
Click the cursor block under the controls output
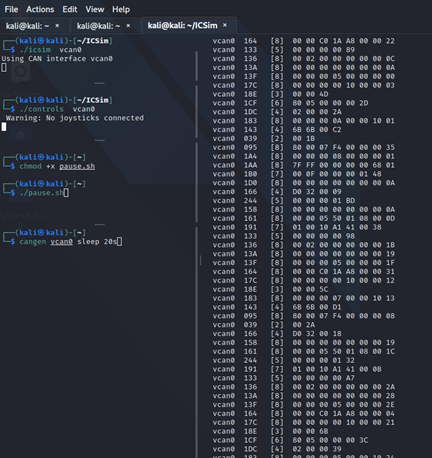pos(4,127)
